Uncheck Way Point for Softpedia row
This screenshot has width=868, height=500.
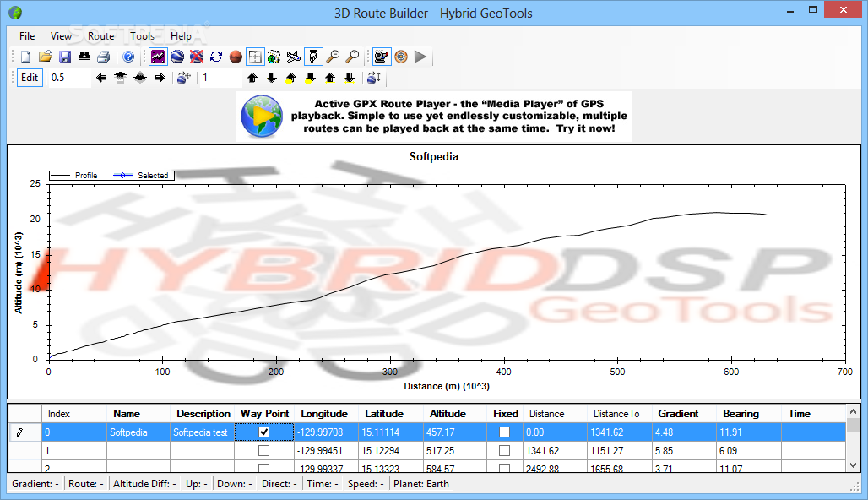point(264,432)
